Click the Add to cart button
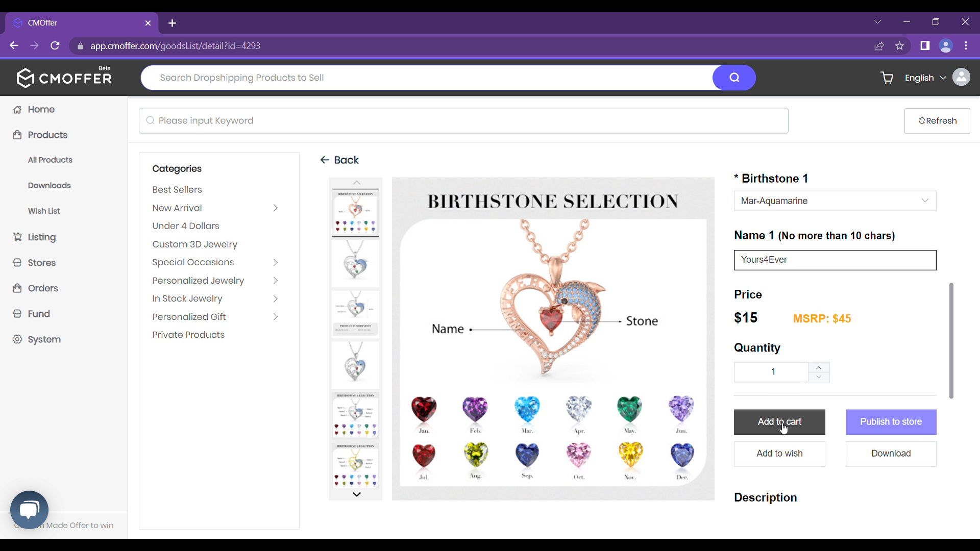980x551 pixels. tap(779, 421)
